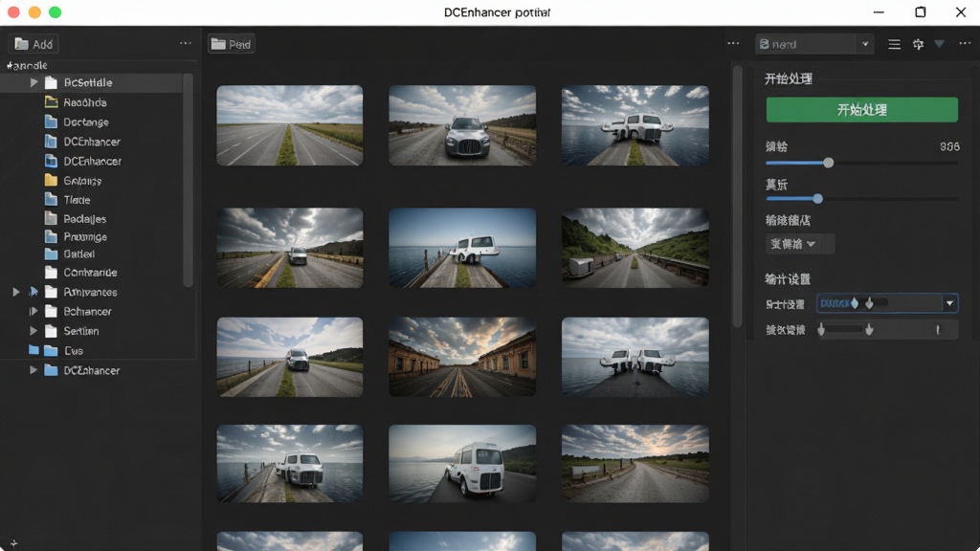Click the settings icon beside the list view icon
Viewport: 980px width, 551px height.
pos(918,44)
